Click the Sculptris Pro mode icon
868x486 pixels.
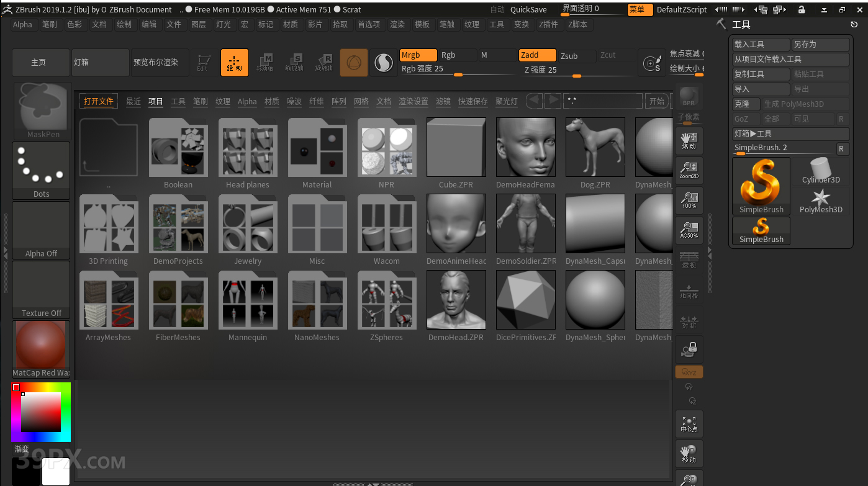tap(384, 63)
